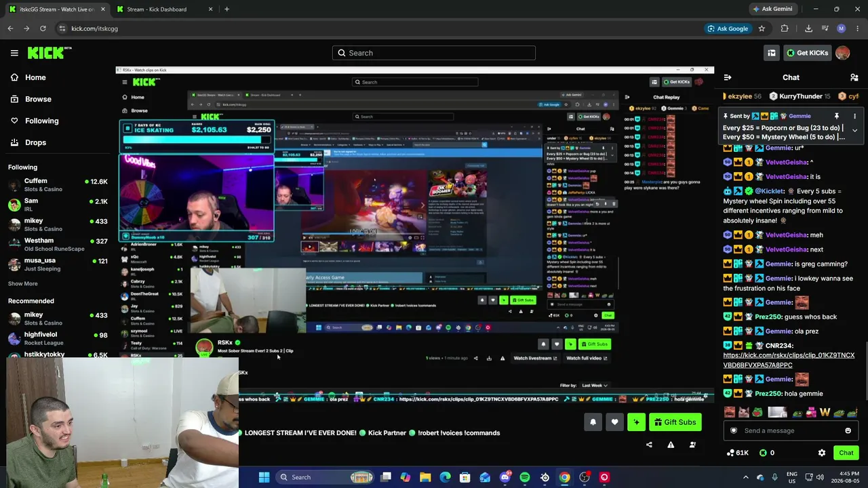This screenshot has width=868, height=488.
Task: Click the share icon under Gift Subs
Action: pos(649,445)
